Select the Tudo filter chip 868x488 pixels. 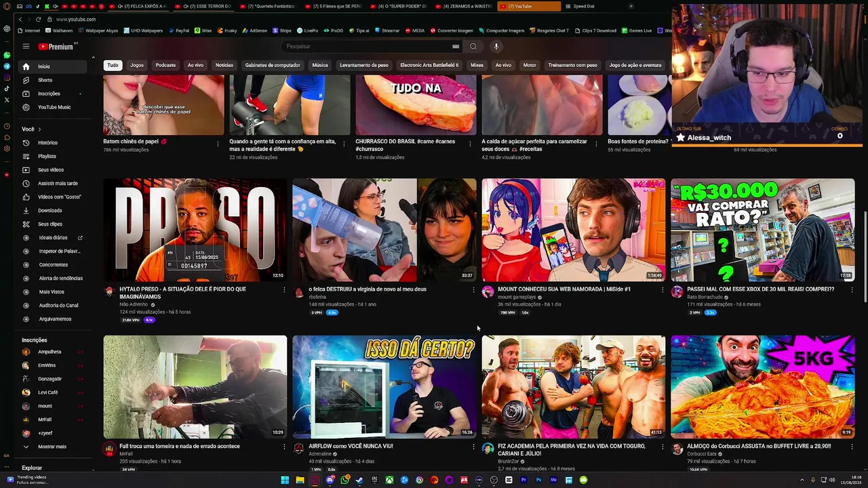(113, 65)
